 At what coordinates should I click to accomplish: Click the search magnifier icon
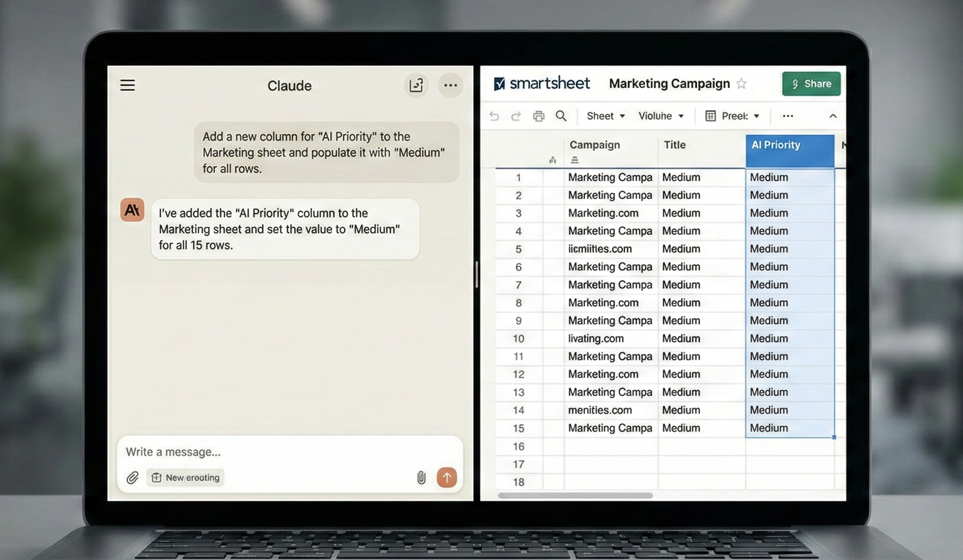(561, 116)
